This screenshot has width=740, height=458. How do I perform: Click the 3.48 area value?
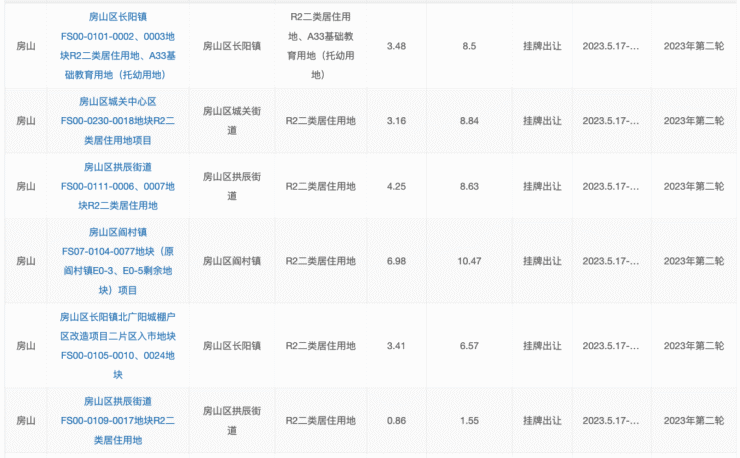396,46
